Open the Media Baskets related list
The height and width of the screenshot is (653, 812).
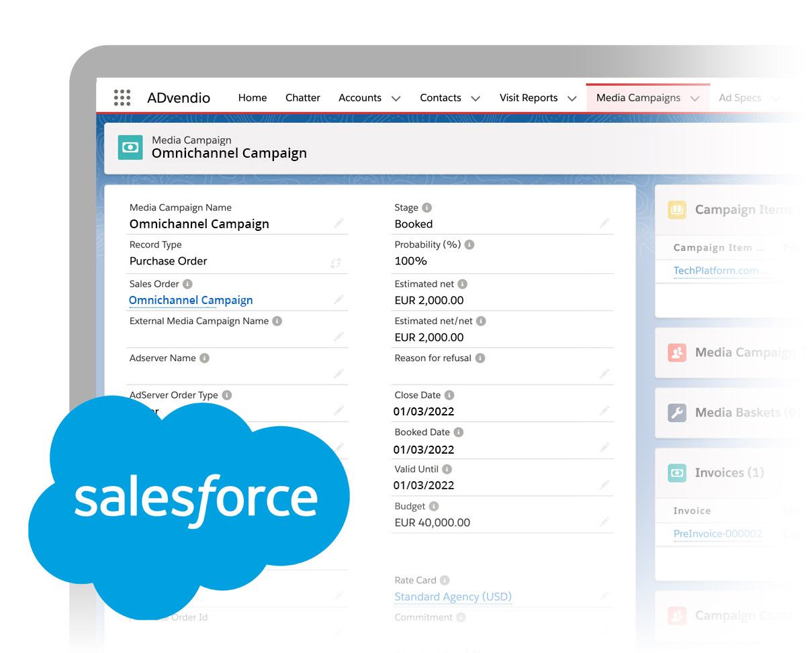(x=748, y=413)
